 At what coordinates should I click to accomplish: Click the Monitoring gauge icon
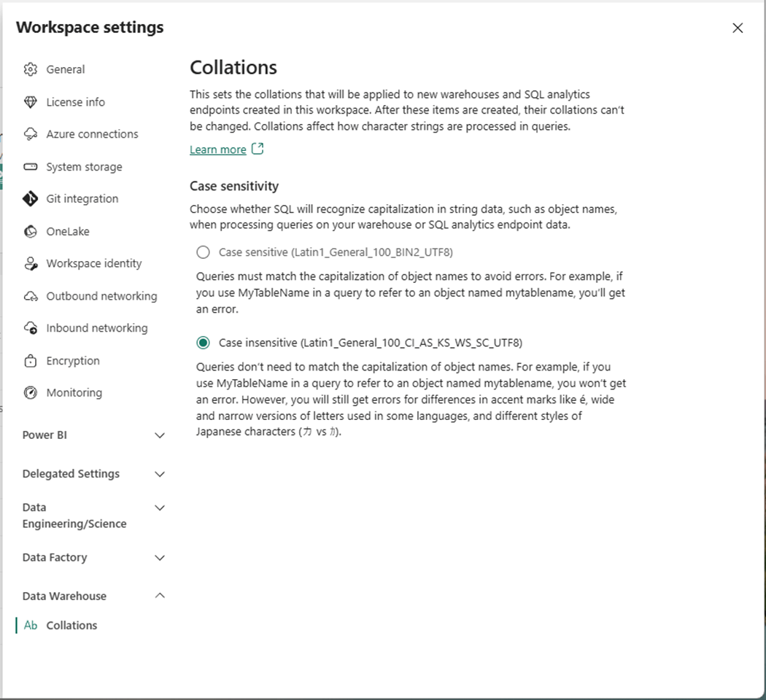point(31,393)
